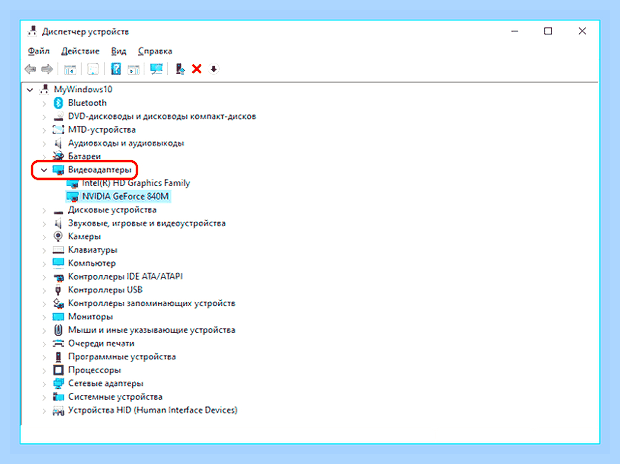Click the Контроллеры USB plug icon
This screenshot has width=620, height=464.
pyautogui.click(x=58, y=290)
